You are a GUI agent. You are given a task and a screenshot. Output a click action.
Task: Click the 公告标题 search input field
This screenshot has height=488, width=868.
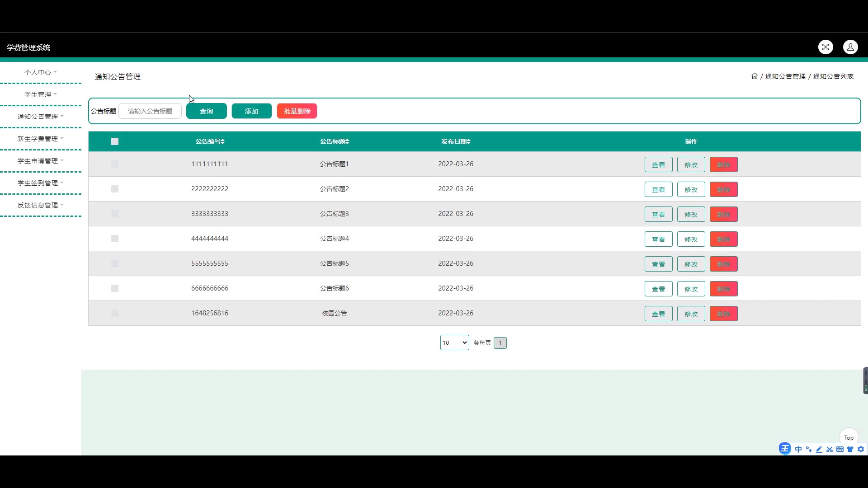150,111
